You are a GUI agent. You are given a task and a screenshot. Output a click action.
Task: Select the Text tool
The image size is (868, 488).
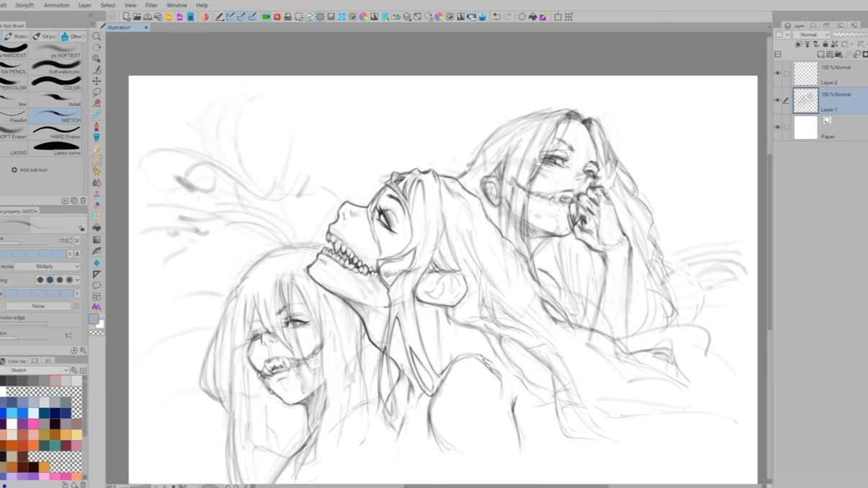[x=97, y=307]
